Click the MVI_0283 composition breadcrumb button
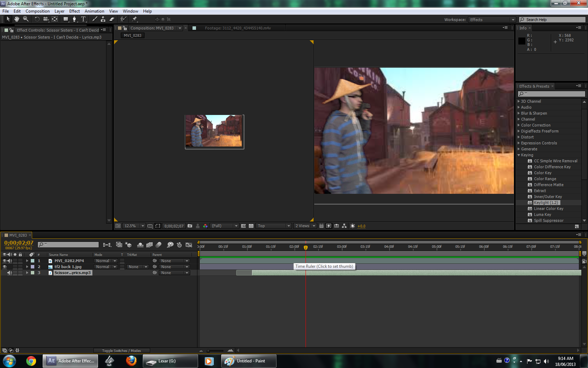Screen dimensions: 588x368 (x=133, y=35)
